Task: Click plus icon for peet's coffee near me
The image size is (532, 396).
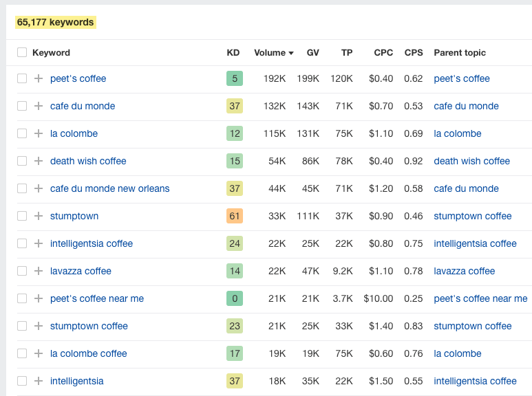Action: (39, 298)
